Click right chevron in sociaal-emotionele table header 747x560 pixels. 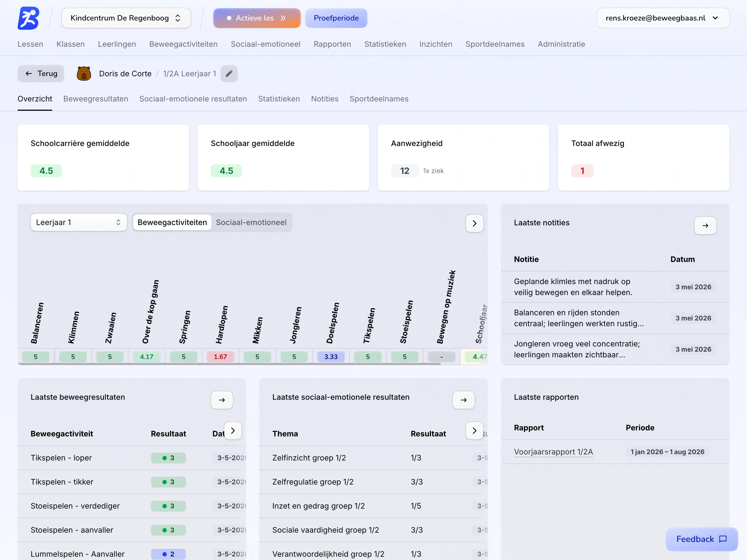(x=474, y=431)
